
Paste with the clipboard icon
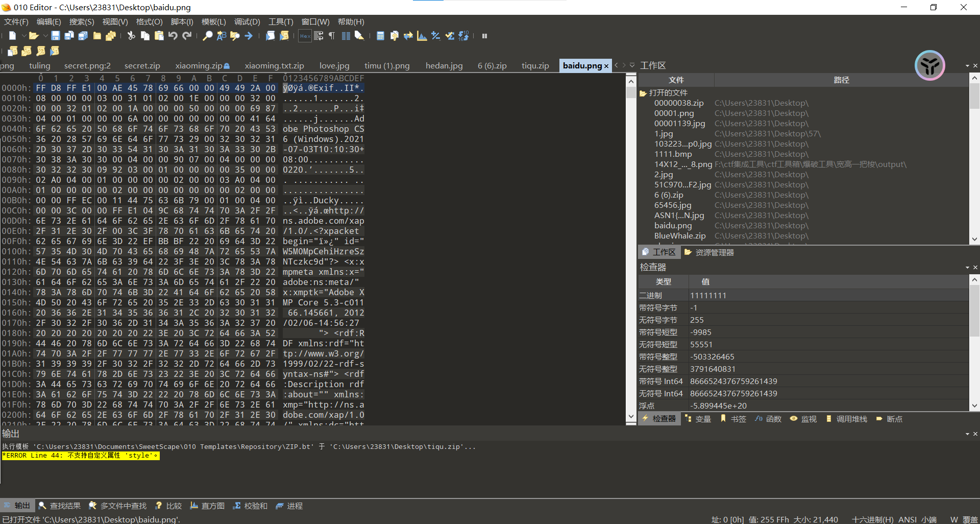pos(159,36)
